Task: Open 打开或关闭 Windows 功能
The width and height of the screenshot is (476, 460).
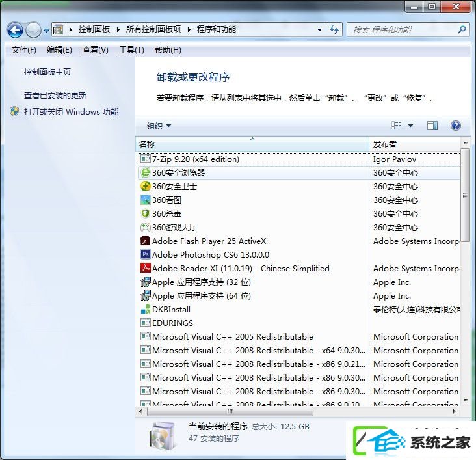Action: point(71,111)
